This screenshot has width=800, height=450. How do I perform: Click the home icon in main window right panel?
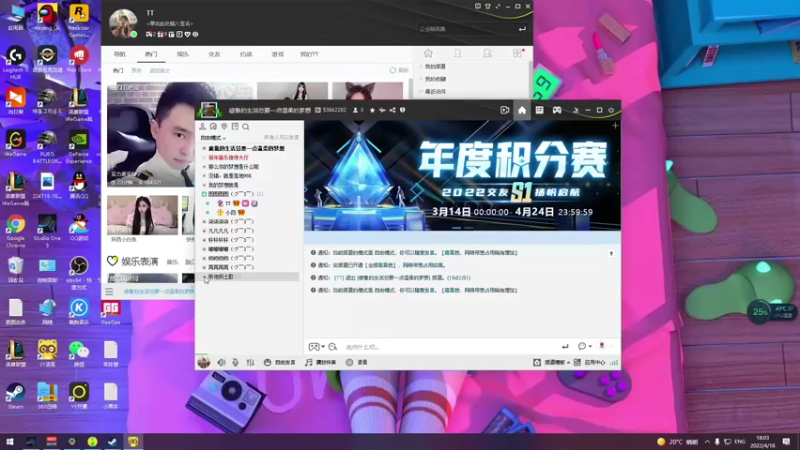click(429, 53)
